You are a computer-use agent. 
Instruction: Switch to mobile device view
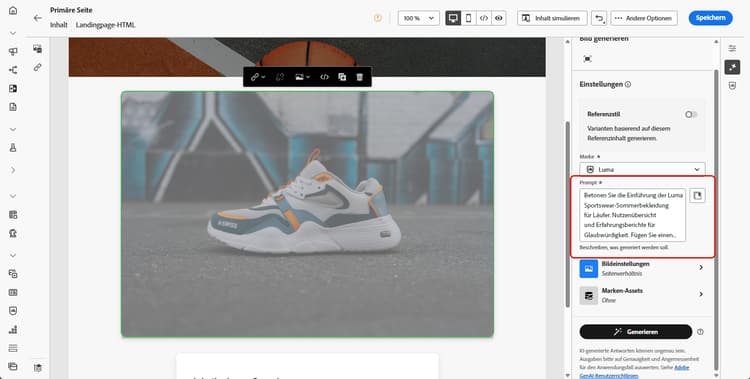(x=468, y=18)
